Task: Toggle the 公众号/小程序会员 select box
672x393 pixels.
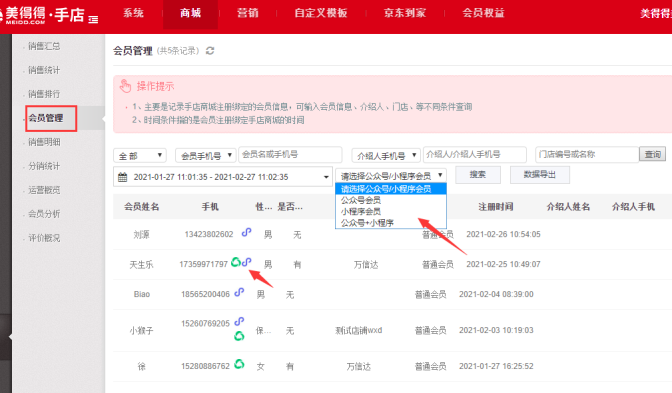Action: click(x=391, y=175)
